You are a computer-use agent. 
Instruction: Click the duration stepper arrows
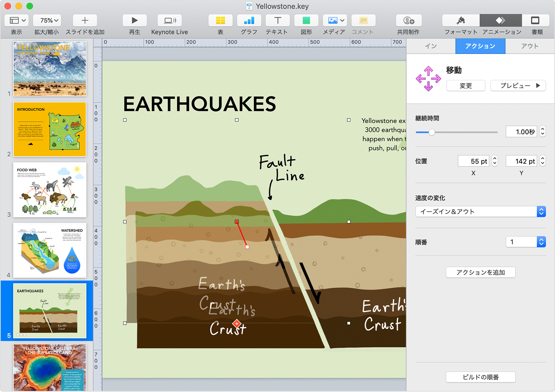(x=543, y=132)
